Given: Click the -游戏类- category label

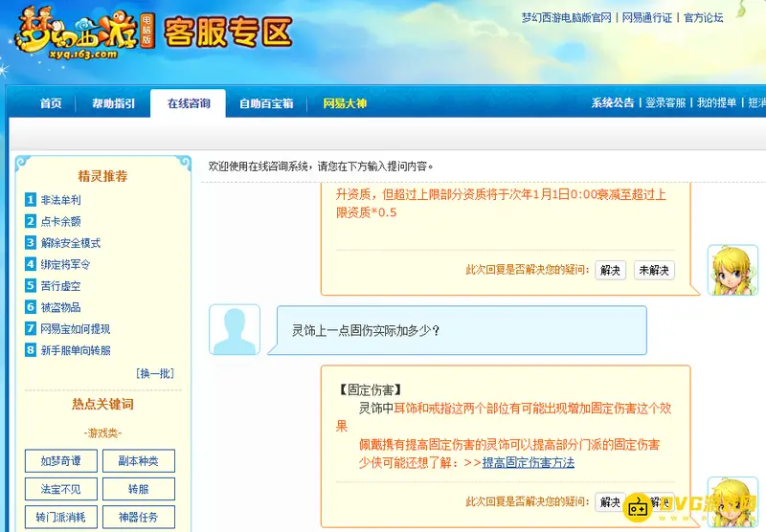Looking at the screenshot, I should point(102,432).
